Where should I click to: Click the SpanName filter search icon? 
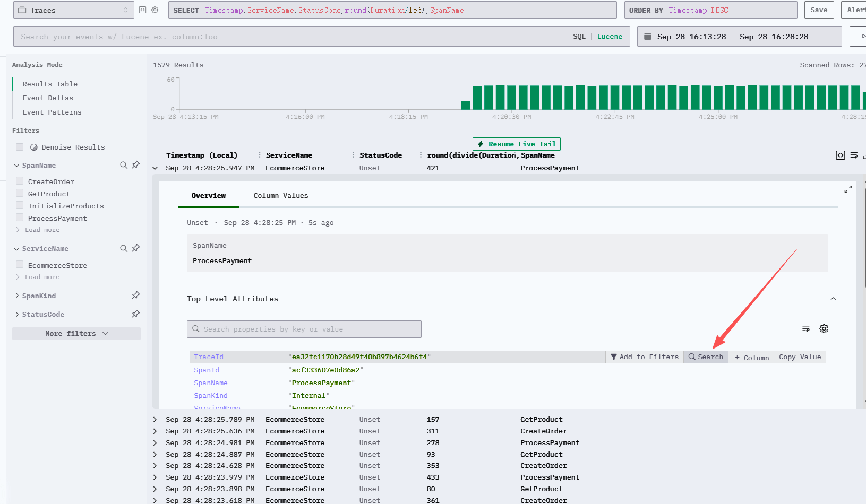click(x=123, y=165)
